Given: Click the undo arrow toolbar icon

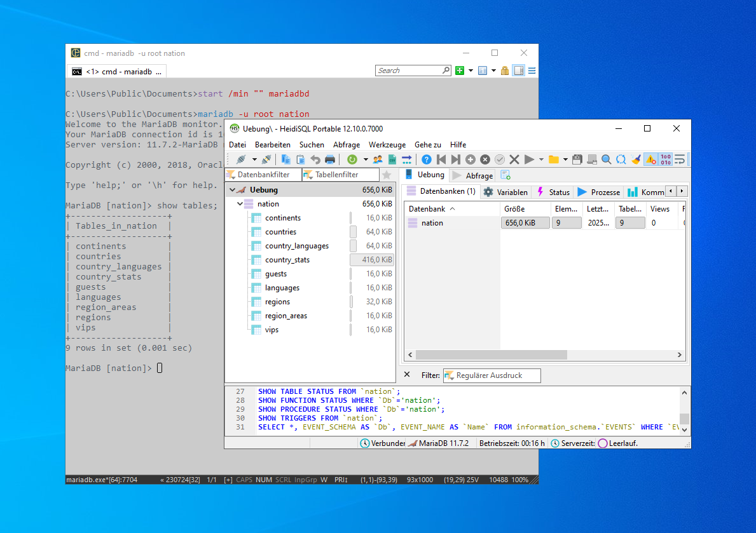Looking at the screenshot, I should click(x=315, y=159).
